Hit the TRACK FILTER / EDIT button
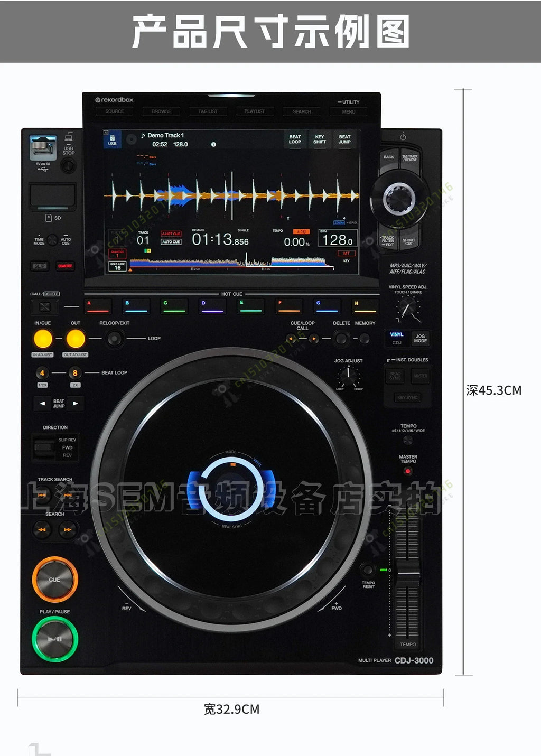 coord(388,240)
